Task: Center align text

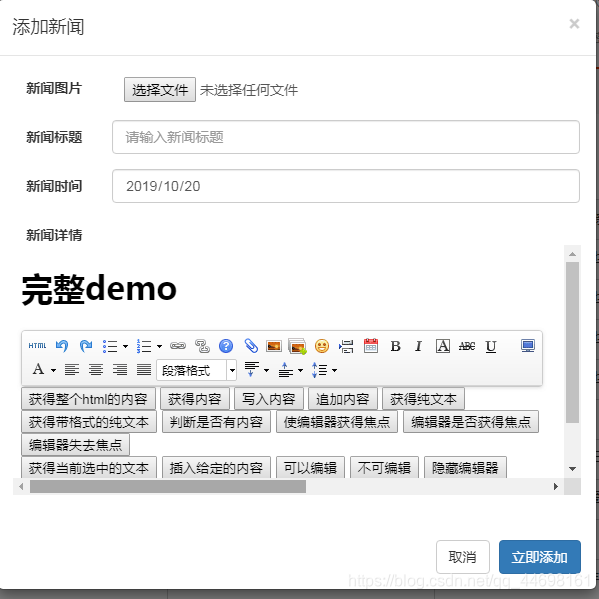Action: point(96,369)
